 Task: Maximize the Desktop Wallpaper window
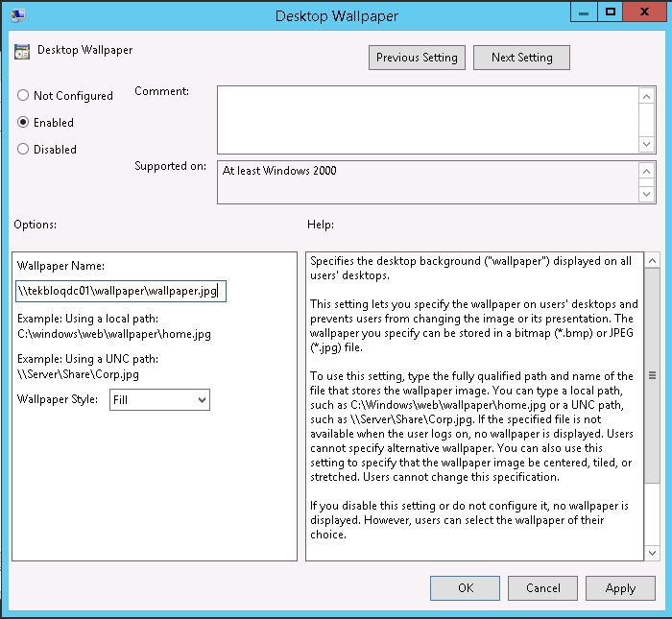(x=611, y=12)
